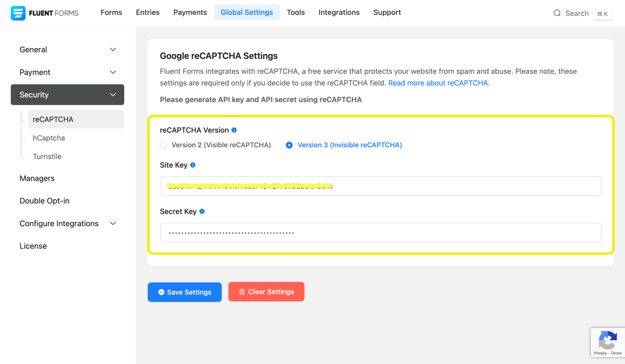Click the Save Settings button
Screen dimensions: 625x364
coord(184,292)
